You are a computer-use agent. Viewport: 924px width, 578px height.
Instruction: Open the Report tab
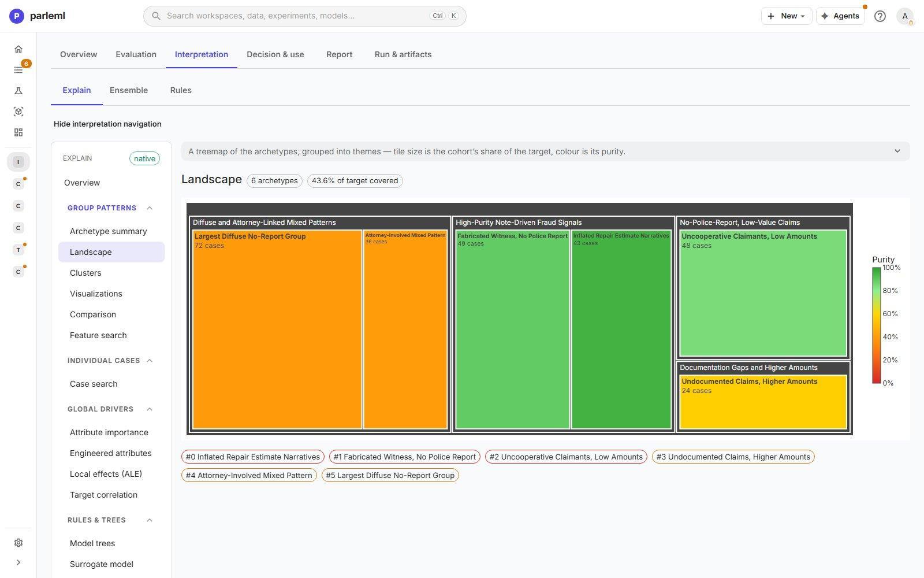[x=339, y=54]
